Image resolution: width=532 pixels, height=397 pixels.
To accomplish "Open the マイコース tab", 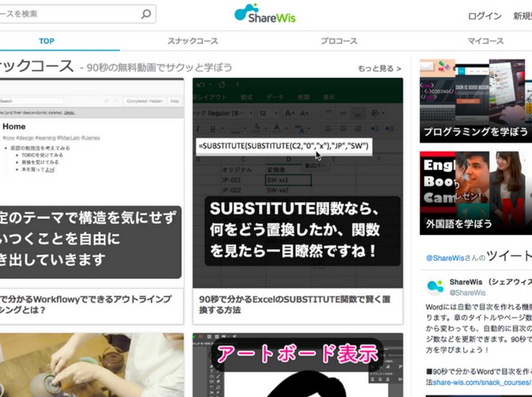I will coord(485,41).
